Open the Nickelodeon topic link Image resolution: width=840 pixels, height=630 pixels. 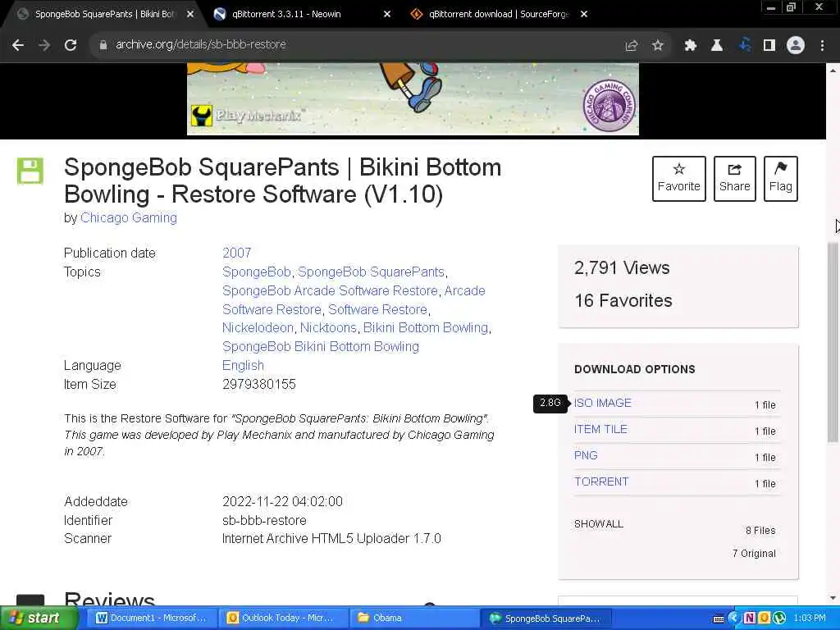pyautogui.click(x=258, y=327)
